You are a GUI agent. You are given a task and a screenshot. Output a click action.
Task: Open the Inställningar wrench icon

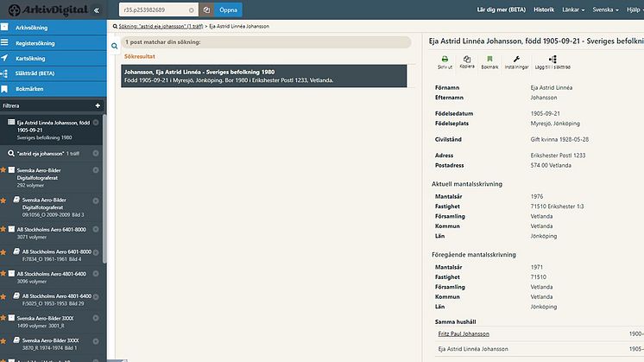coord(517,62)
